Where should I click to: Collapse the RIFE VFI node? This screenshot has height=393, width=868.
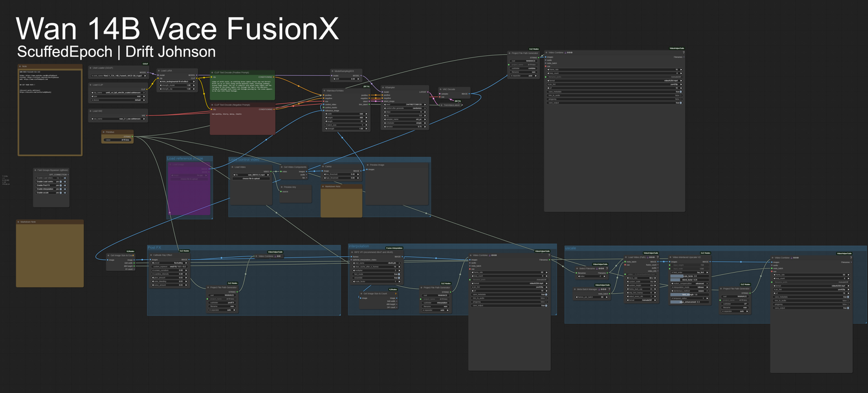pos(352,252)
